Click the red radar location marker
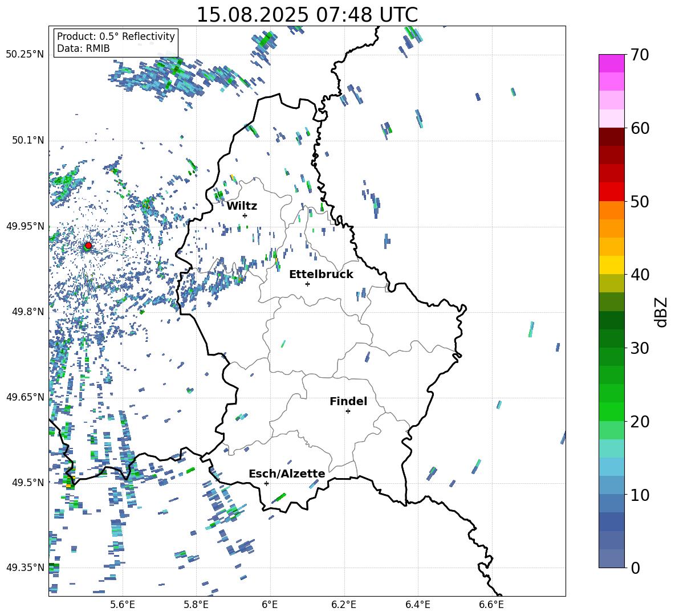The height and width of the screenshot is (616, 675). [88, 246]
